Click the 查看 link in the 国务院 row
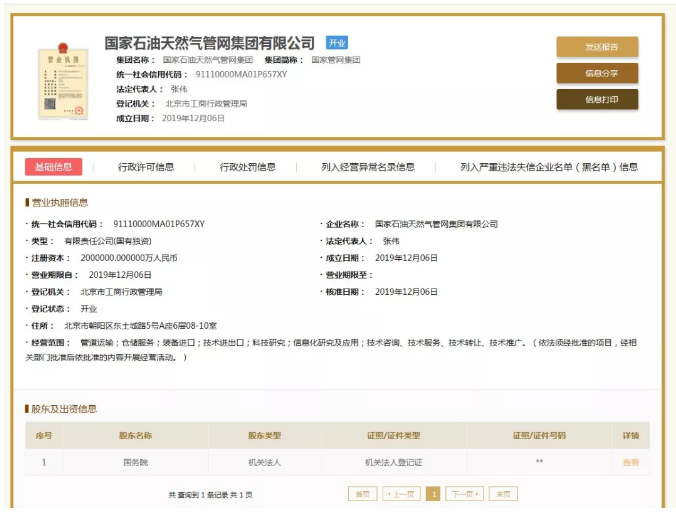Viewport: 676px width, 512px height. pyautogui.click(x=630, y=462)
